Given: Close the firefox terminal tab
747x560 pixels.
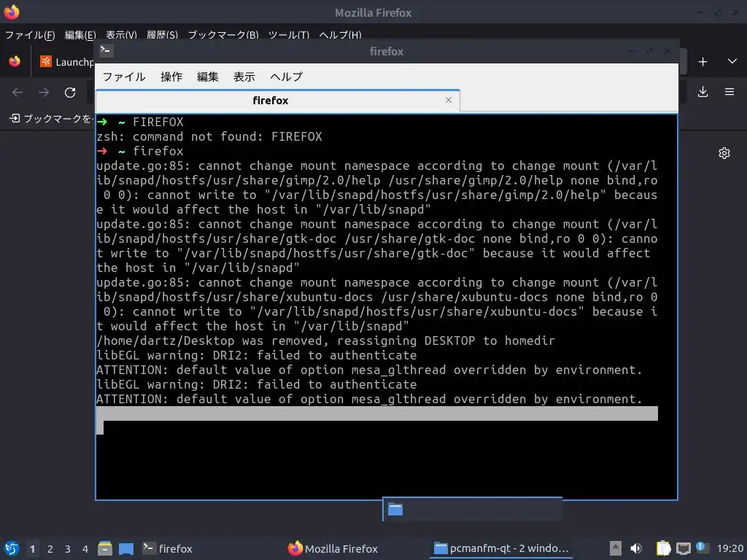Looking at the screenshot, I should click(449, 100).
